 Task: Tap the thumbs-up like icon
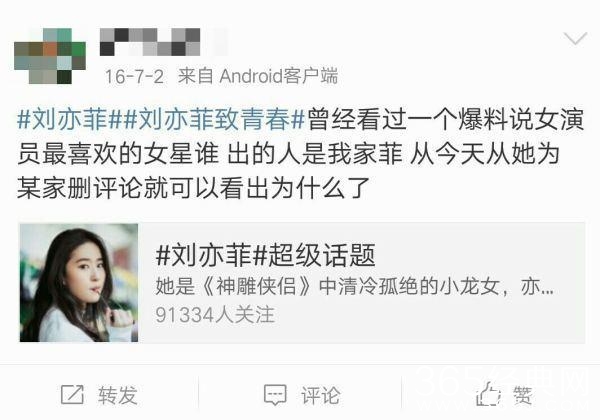click(489, 394)
